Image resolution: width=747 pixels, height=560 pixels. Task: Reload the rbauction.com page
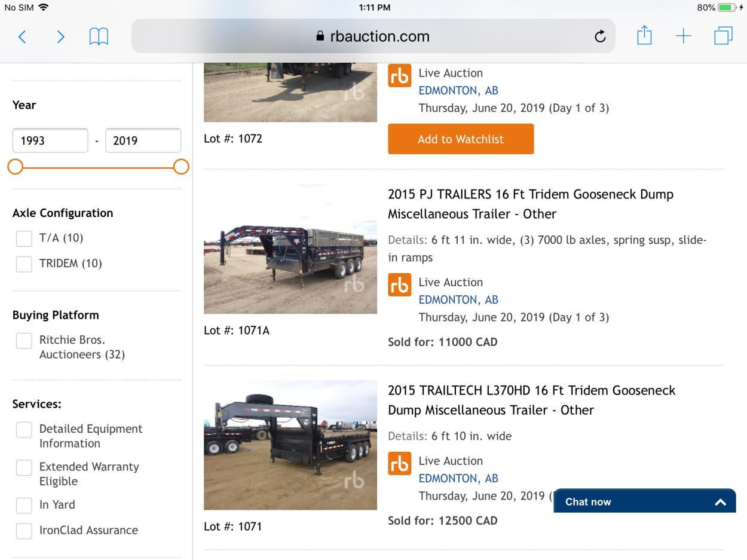[600, 37]
